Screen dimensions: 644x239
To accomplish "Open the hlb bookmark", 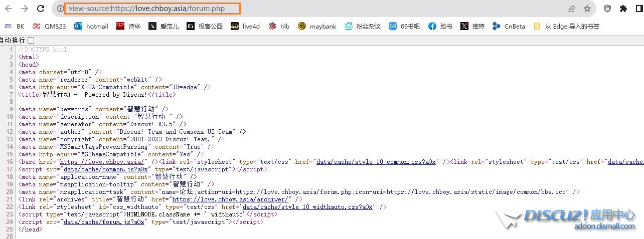I will click(279, 26).
